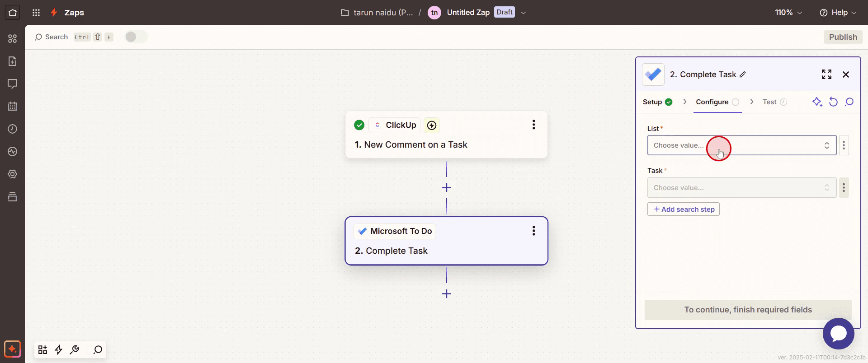
Task: Click the bottom toolbar comment bubble icon
Action: [x=98, y=349]
